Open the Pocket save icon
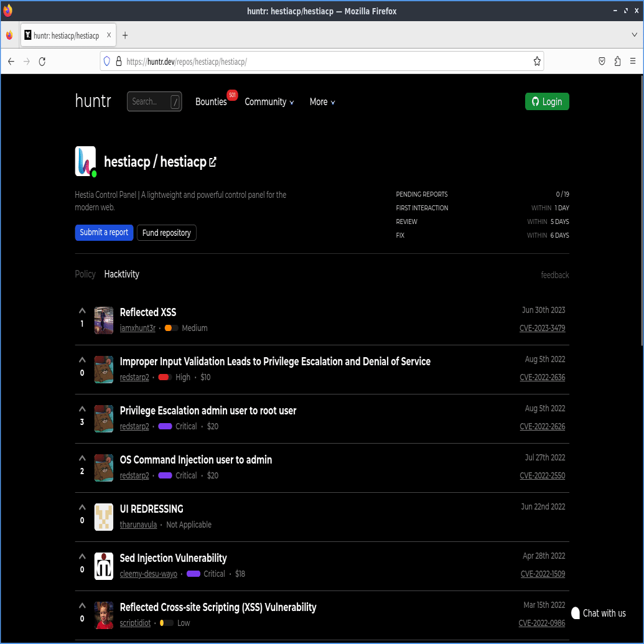This screenshot has height=644, width=644. [602, 62]
